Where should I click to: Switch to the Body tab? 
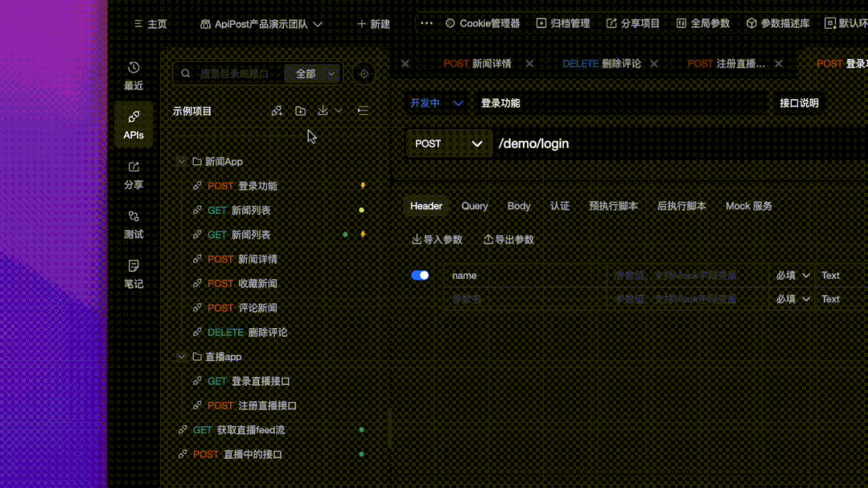click(x=519, y=206)
